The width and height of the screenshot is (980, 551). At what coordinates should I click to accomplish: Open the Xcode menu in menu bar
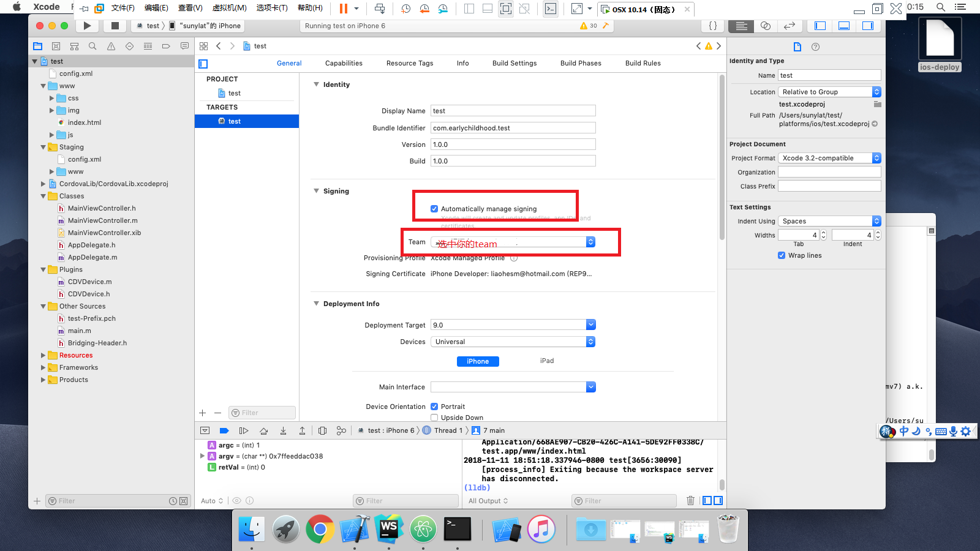[47, 7]
